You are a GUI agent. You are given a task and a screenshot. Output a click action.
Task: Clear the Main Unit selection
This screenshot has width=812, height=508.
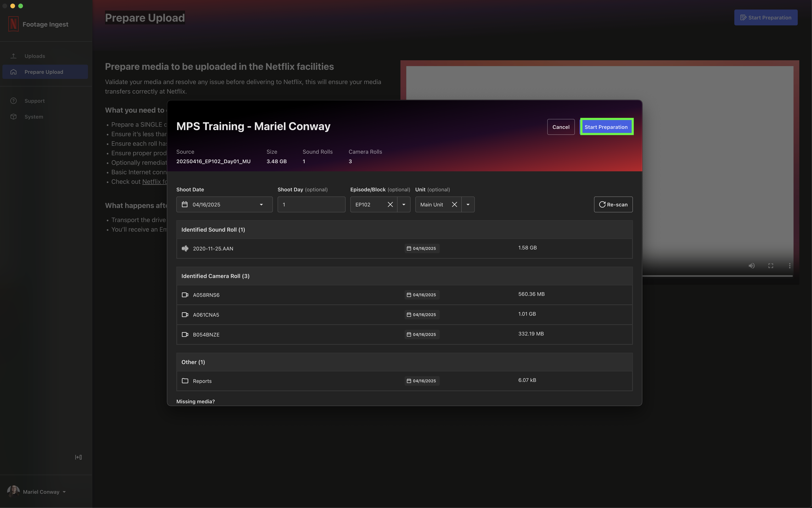454,204
